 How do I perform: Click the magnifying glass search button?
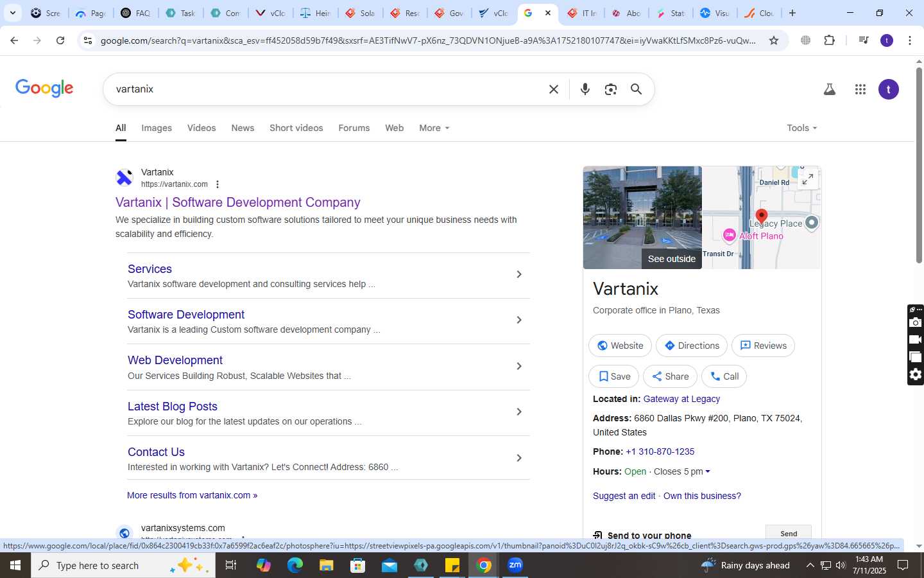[636, 89]
